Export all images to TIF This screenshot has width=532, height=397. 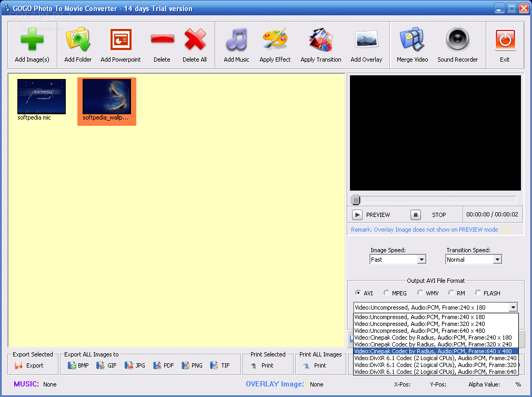220,365
